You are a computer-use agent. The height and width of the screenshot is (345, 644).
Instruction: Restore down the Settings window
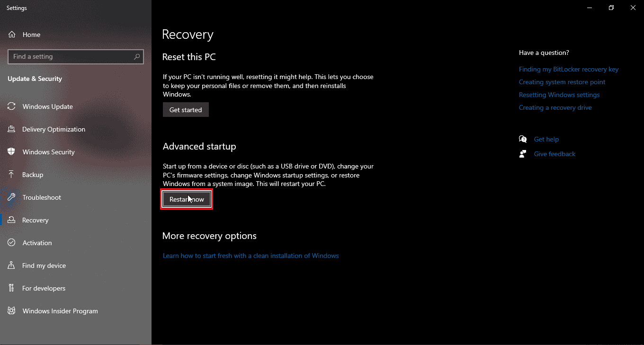(x=611, y=8)
